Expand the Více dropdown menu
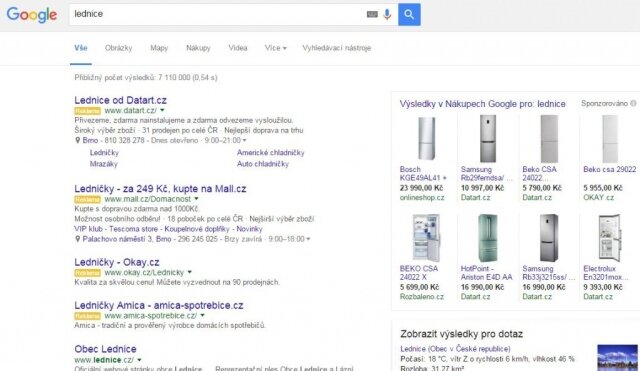 (x=276, y=48)
